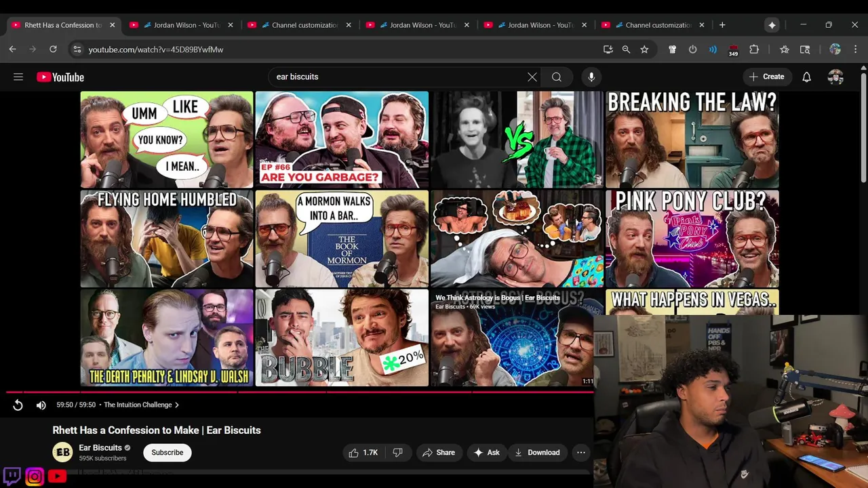The image size is (868, 488).
Task: Go back with the browser back arrow
Action: pos(12,49)
